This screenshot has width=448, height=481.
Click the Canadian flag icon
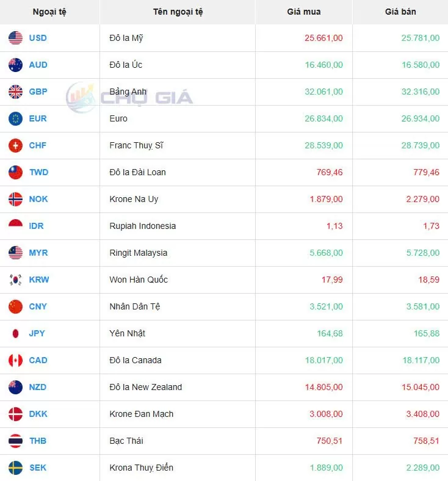pyautogui.click(x=15, y=360)
